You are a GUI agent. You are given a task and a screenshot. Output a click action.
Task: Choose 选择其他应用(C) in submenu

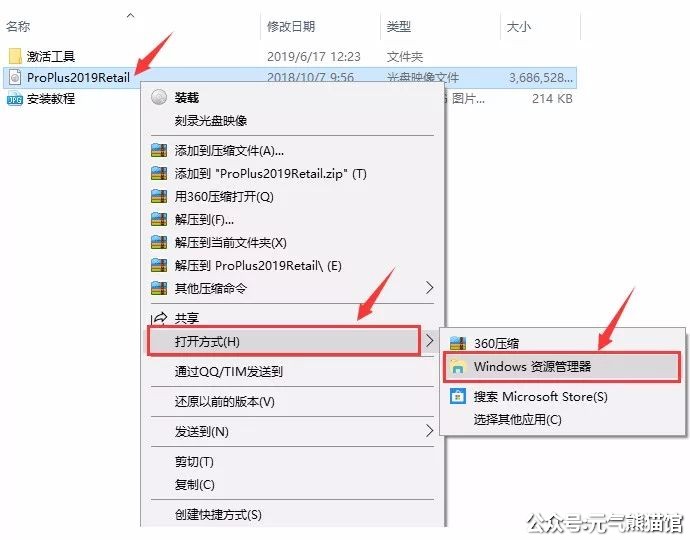coord(518,420)
